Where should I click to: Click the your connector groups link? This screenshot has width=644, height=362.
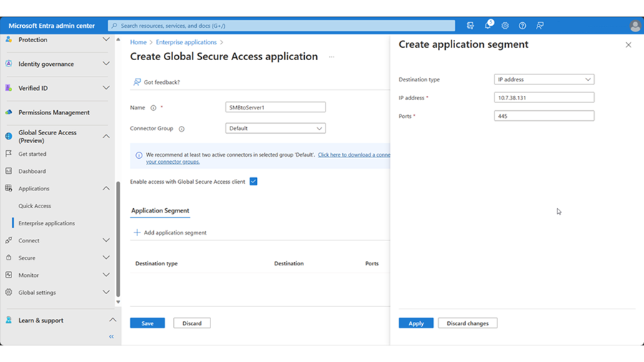(x=172, y=162)
